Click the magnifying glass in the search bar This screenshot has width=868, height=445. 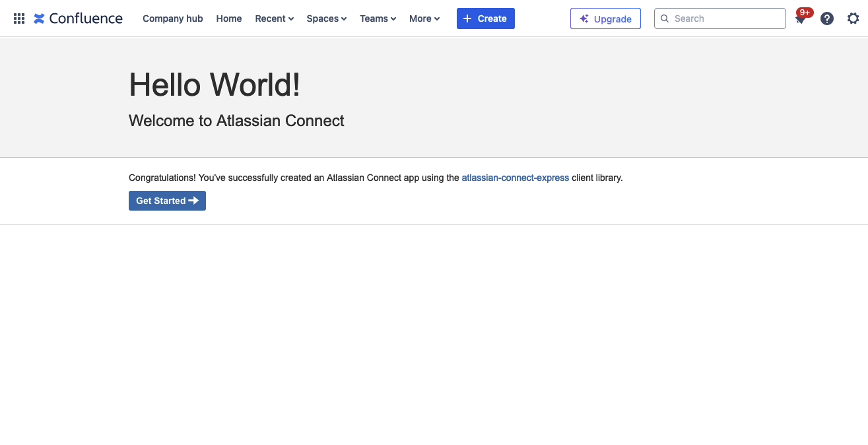point(665,18)
